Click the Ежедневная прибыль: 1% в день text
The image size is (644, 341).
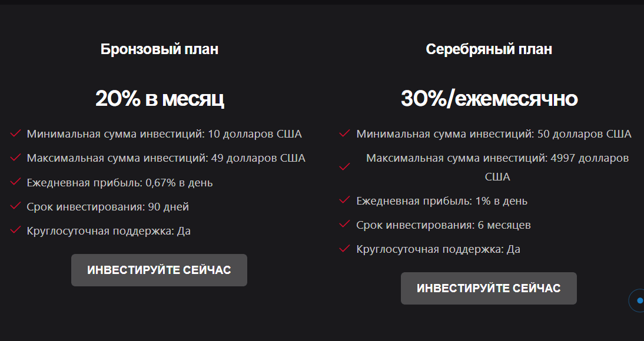(x=441, y=200)
